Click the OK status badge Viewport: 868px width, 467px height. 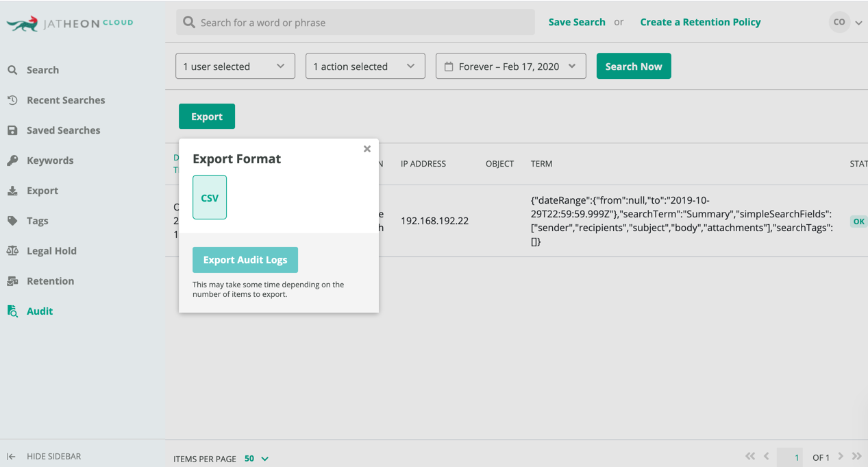858,221
